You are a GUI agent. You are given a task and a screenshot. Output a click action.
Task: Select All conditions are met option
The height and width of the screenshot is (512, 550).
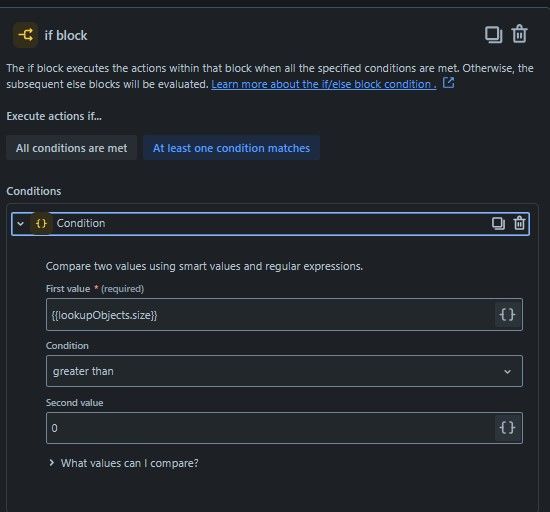coord(72,148)
